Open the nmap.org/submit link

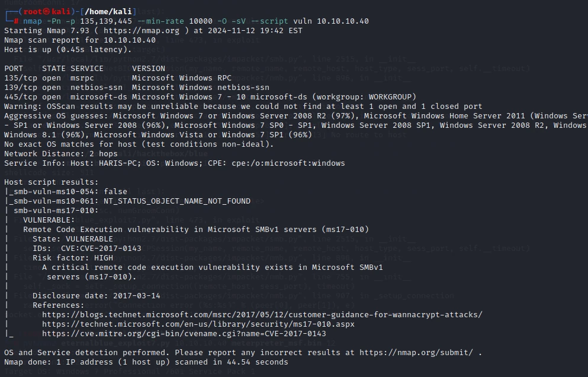pyautogui.click(x=416, y=353)
